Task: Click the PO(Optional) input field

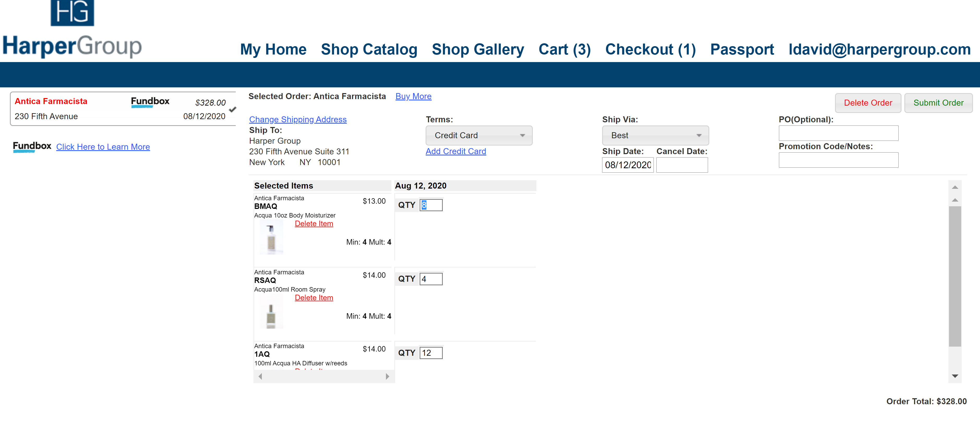Action: point(838,133)
